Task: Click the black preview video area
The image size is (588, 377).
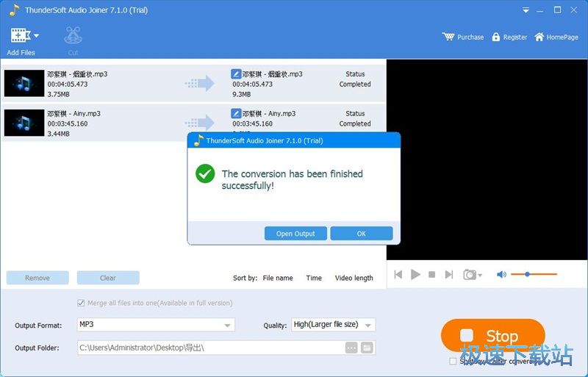Action: click(x=487, y=159)
